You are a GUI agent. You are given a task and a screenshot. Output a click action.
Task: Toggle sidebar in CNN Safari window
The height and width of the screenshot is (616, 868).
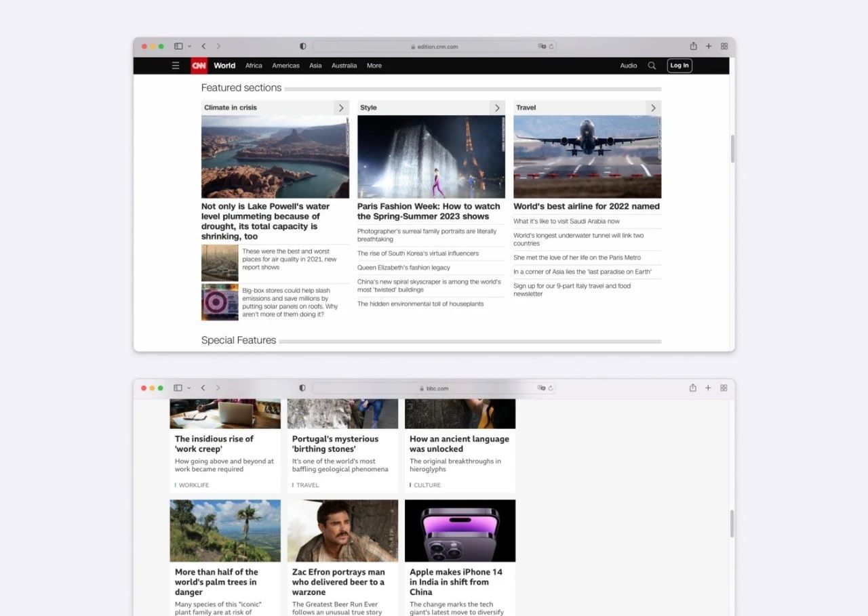(178, 46)
